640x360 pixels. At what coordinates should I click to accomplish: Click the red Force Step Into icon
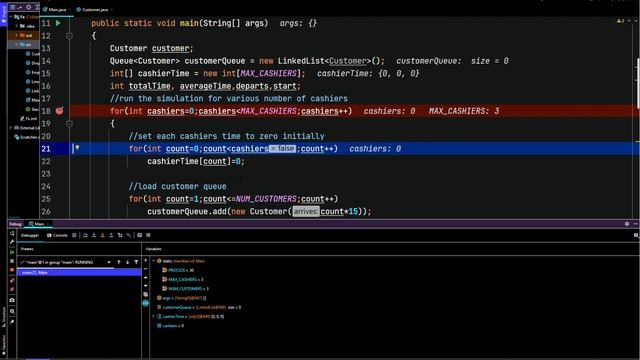tap(102, 235)
